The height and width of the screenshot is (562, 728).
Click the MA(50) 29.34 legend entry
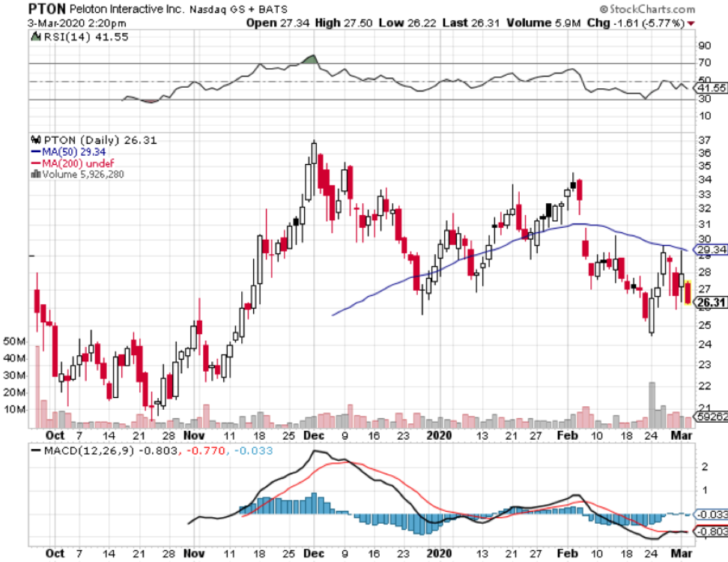tap(74, 152)
